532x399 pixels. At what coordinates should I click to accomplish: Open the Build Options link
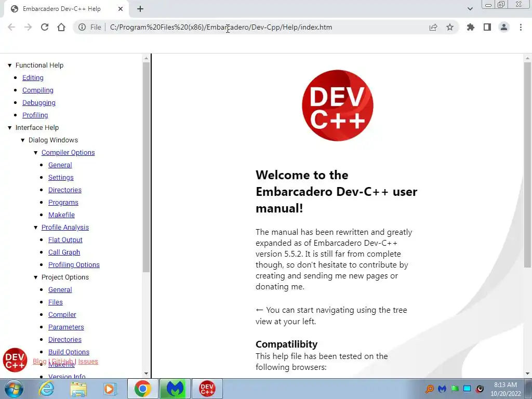[69, 352]
